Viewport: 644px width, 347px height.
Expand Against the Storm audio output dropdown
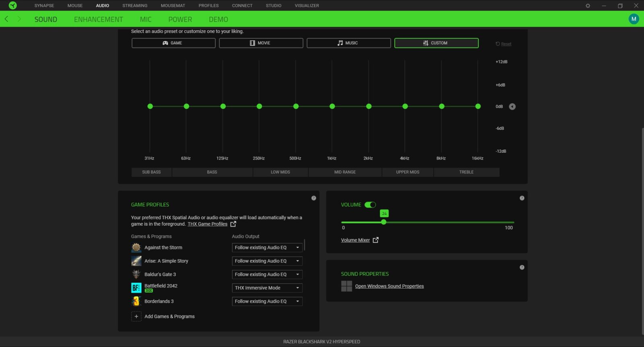tap(267, 247)
